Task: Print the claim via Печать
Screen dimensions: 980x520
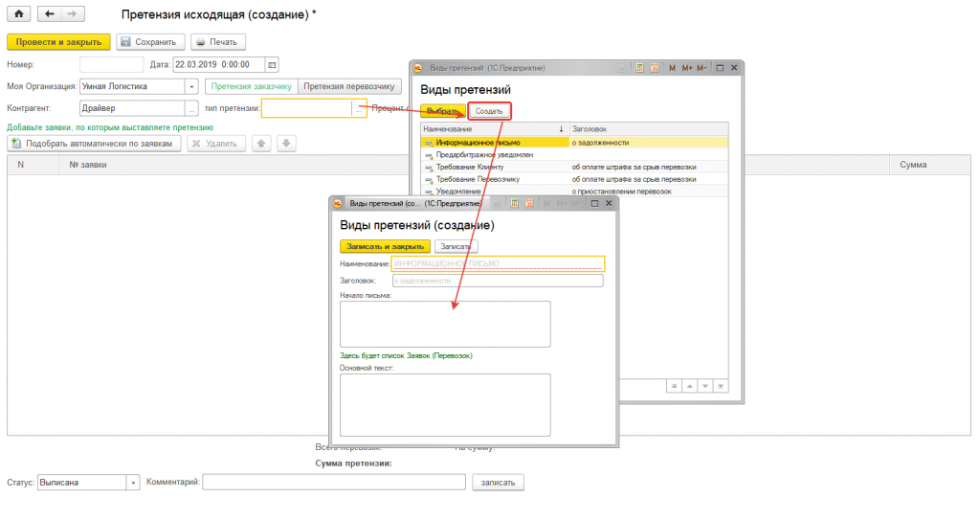Action: point(218,42)
